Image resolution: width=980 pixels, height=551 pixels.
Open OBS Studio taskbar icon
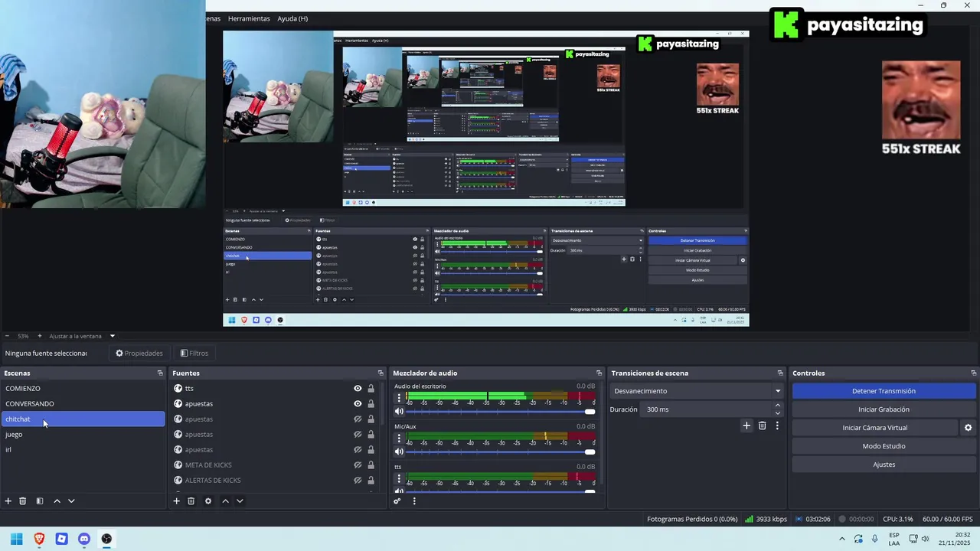tap(106, 539)
